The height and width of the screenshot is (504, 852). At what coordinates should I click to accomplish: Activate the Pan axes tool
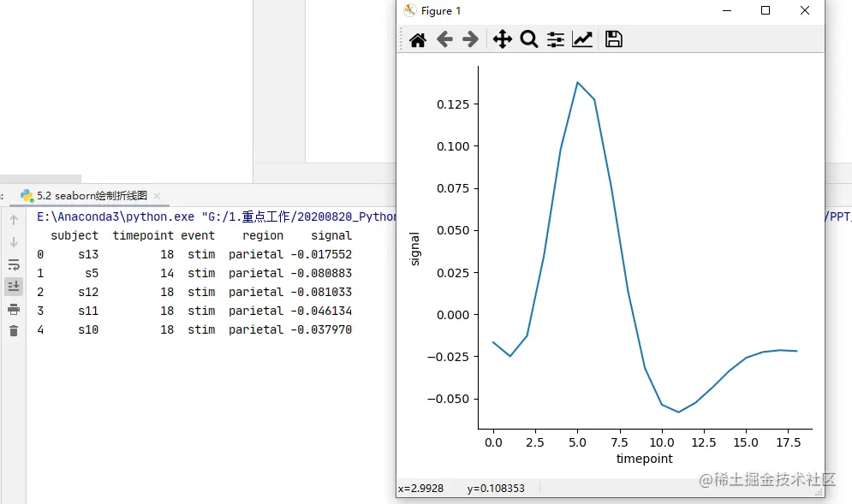coord(502,39)
